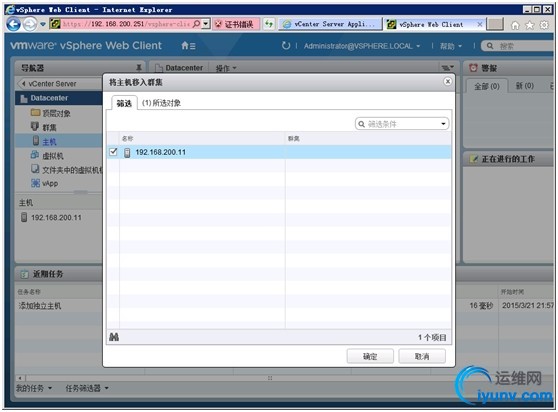The width and height of the screenshot is (558, 412).
Task: Show 新 (0) alarms tab
Action: (x=525, y=86)
